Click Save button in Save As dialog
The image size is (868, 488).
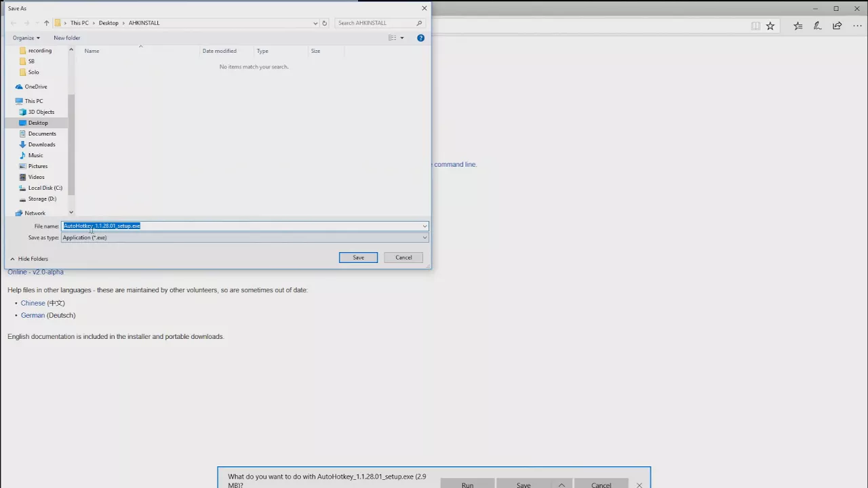click(x=358, y=258)
